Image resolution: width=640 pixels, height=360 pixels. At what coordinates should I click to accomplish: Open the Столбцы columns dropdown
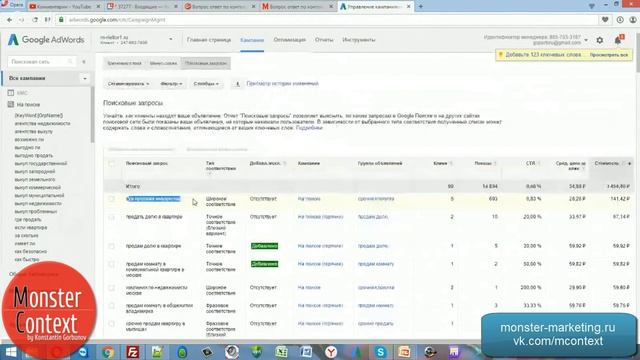(206, 84)
